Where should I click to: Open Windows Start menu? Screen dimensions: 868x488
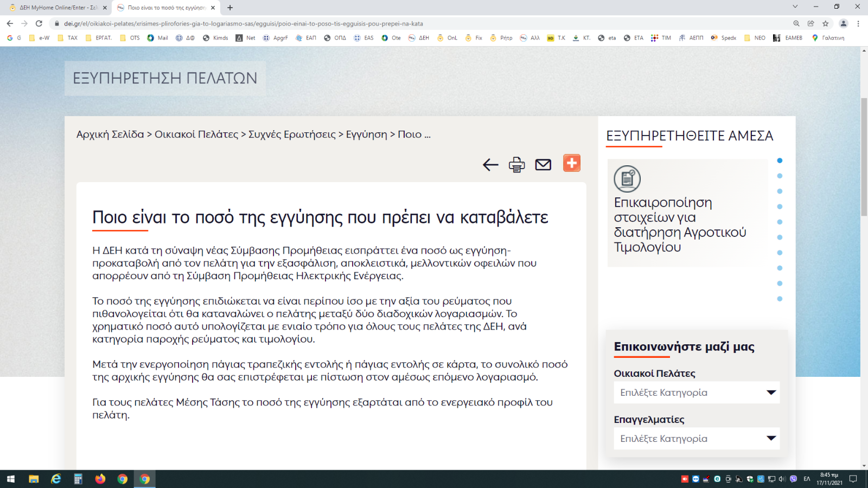[x=11, y=479]
